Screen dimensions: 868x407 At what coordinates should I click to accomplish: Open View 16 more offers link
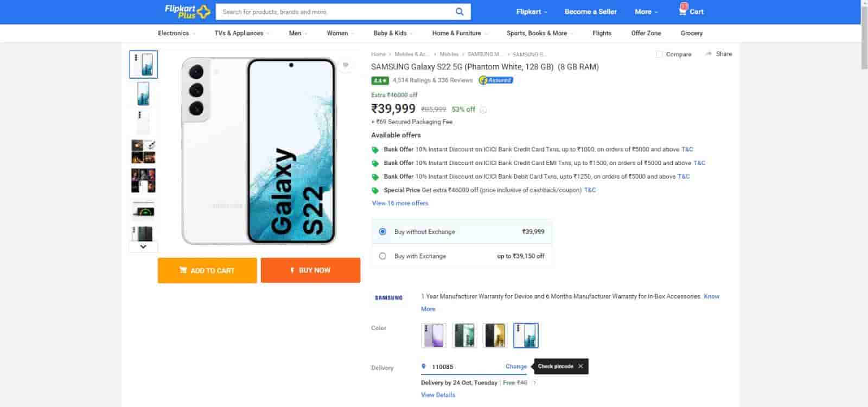click(400, 203)
